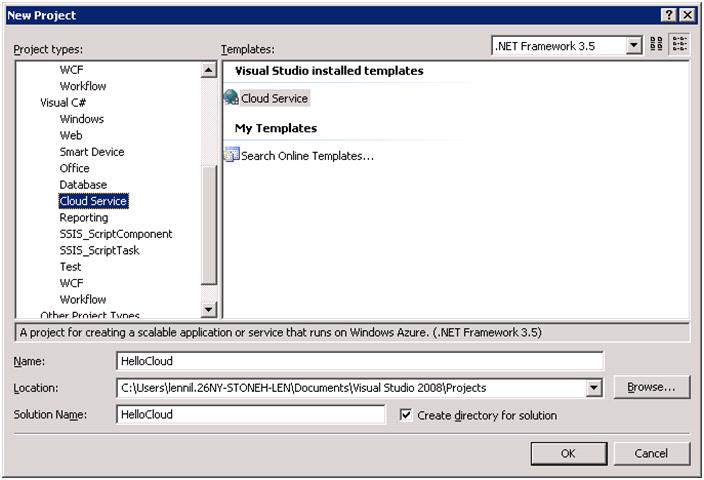Select Web project type
The image size is (704, 480).
click(71, 135)
